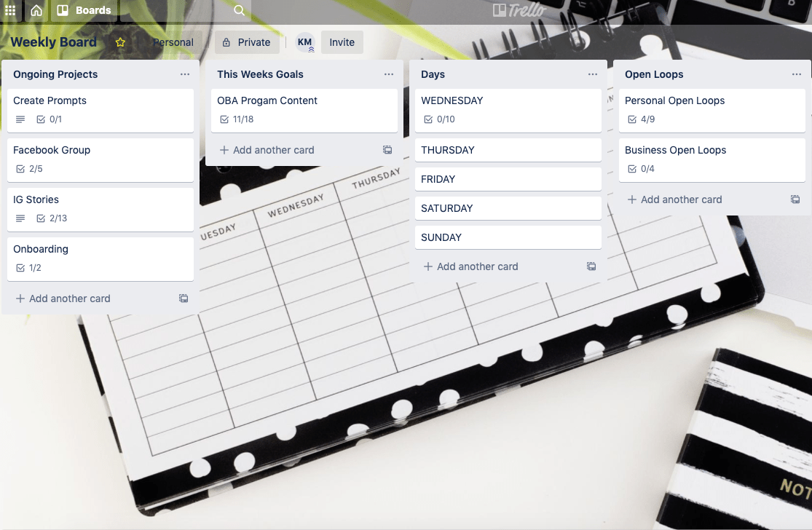Create from template in Ongoing Projects list
812x530 pixels.
pos(184,298)
